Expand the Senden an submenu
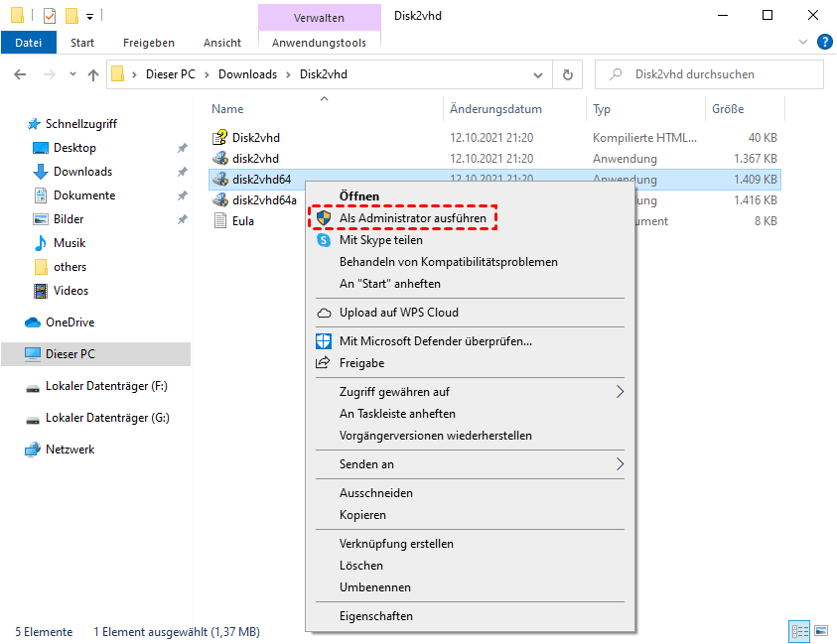837x644 pixels. [x=470, y=464]
